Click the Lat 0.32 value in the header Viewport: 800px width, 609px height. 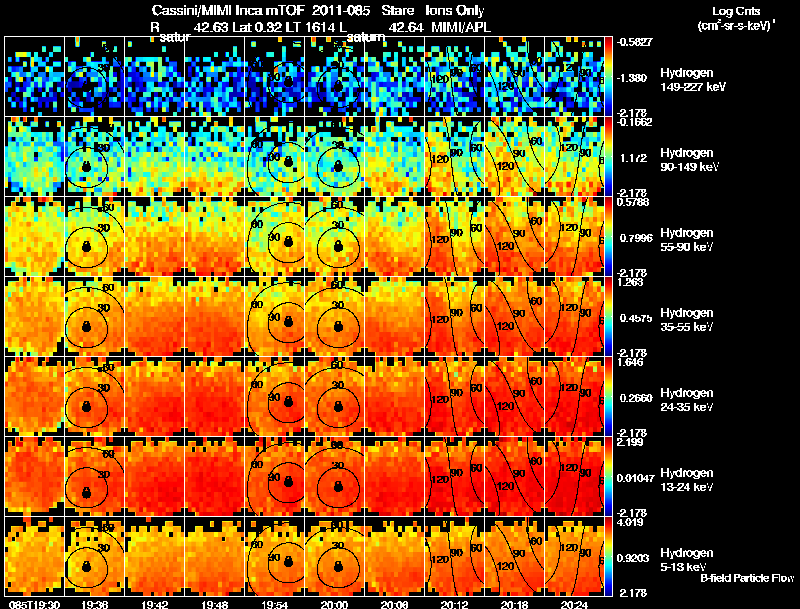257,27
